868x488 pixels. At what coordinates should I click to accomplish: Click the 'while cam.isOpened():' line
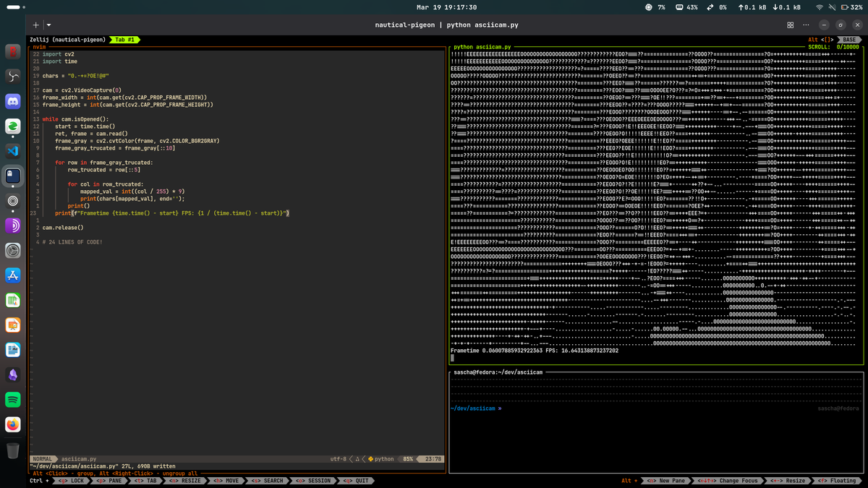(75, 119)
